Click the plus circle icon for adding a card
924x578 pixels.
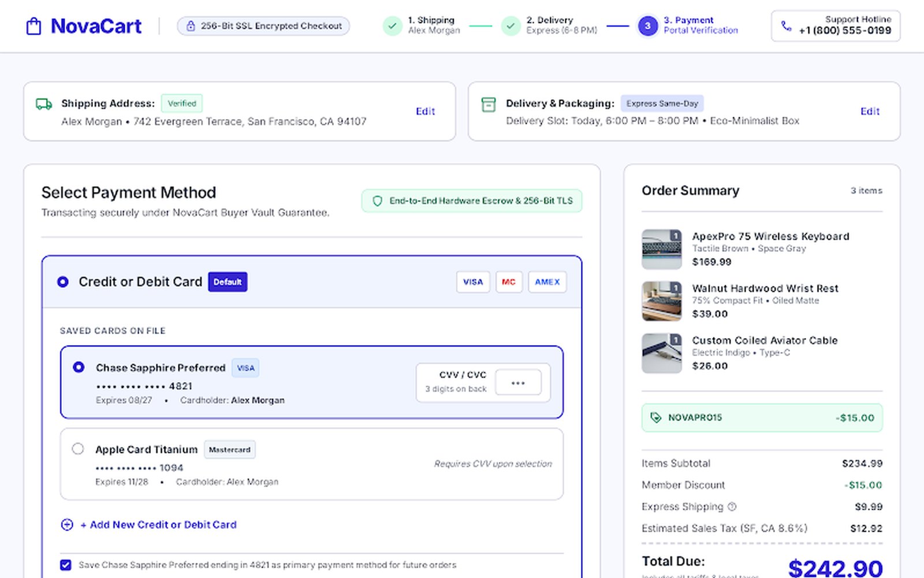point(67,525)
